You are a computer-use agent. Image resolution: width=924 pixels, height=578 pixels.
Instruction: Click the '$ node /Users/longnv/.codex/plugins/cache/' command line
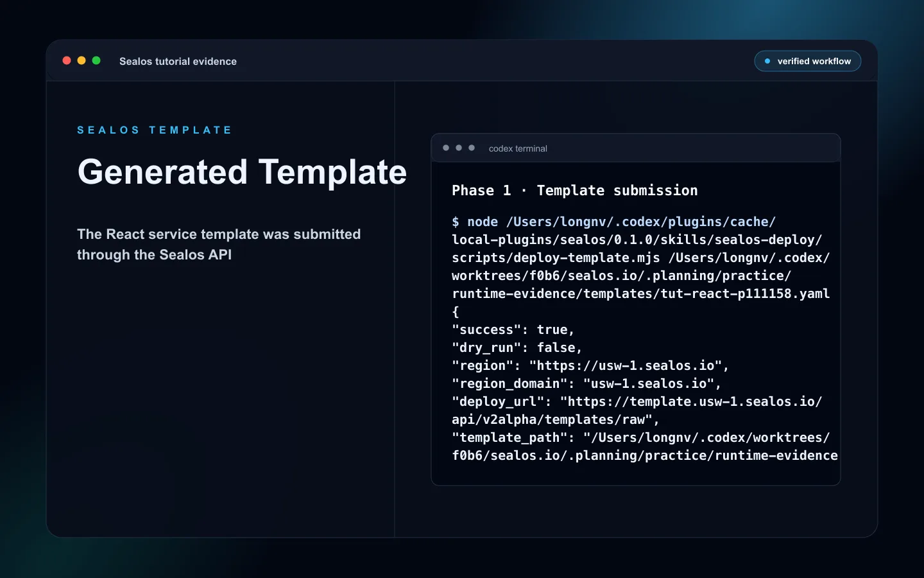point(614,222)
